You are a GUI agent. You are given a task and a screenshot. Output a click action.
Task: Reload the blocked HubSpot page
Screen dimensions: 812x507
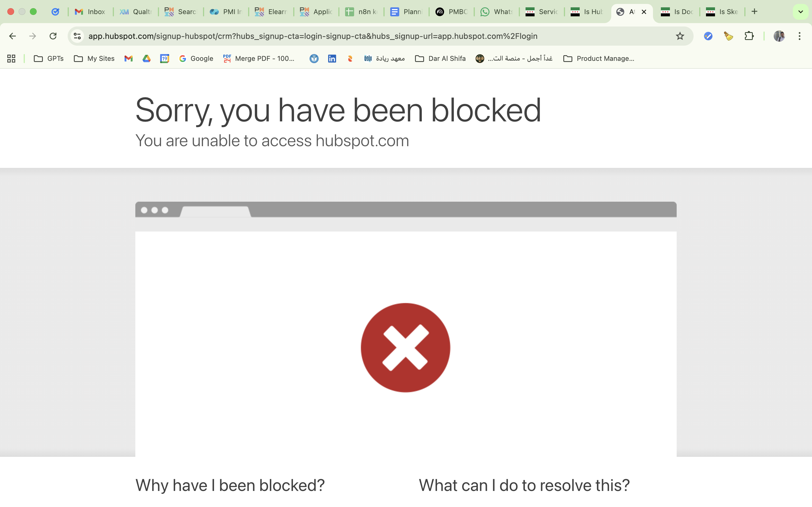(53, 36)
